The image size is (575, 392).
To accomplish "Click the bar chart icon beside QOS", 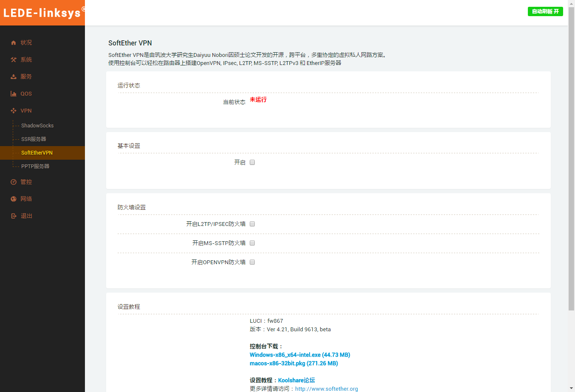I will pyautogui.click(x=14, y=94).
